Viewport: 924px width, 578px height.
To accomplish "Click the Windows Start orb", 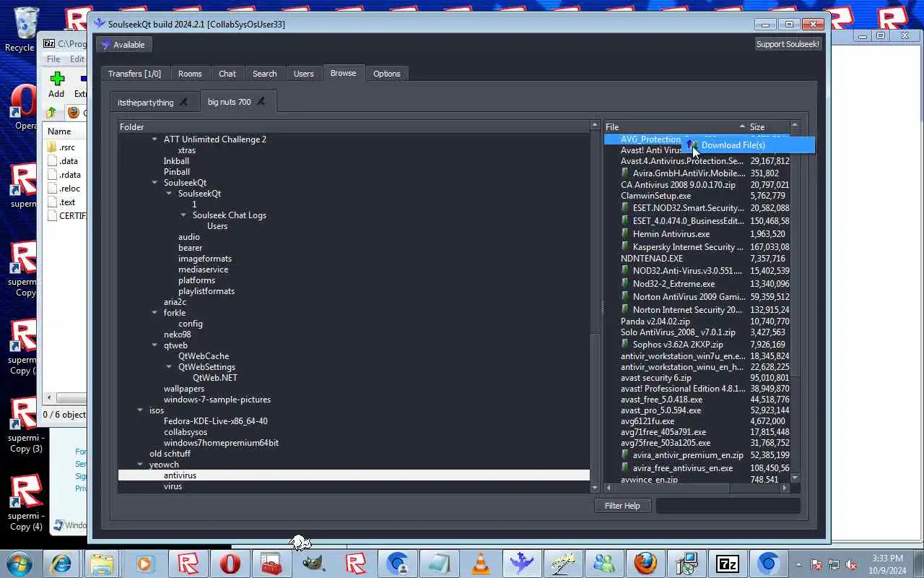I will (x=19, y=564).
